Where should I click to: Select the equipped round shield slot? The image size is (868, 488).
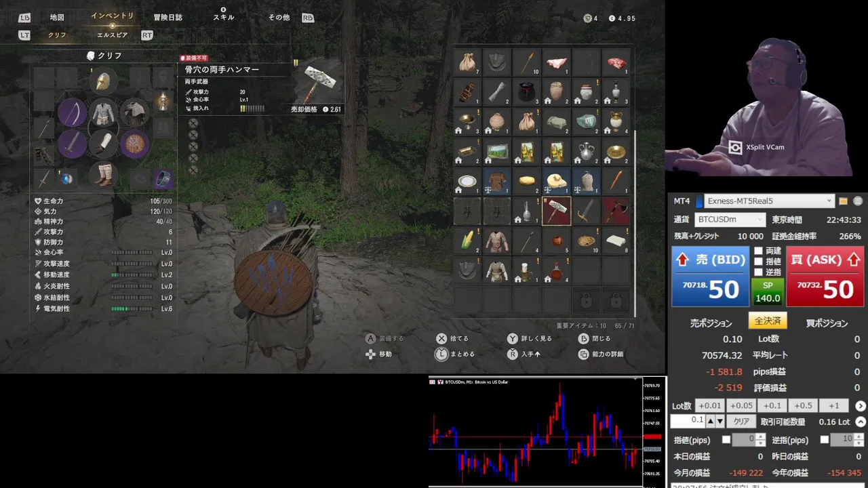134,144
